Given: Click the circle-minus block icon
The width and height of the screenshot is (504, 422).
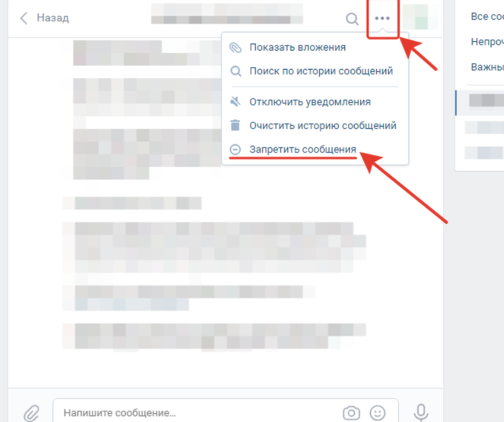Looking at the screenshot, I should point(236,149).
